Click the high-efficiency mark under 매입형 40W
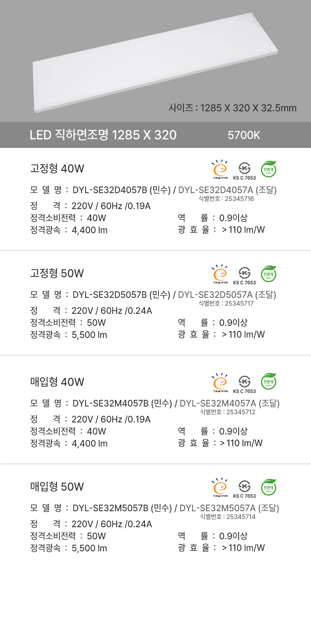This screenshot has width=311, height=644. pyautogui.click(x=220, y=383)
